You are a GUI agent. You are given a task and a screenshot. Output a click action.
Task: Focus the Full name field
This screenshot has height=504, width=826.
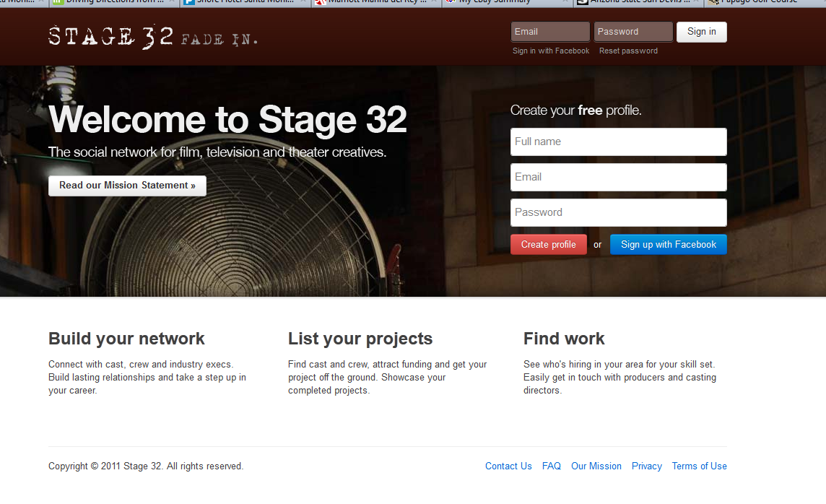(619, 142)
